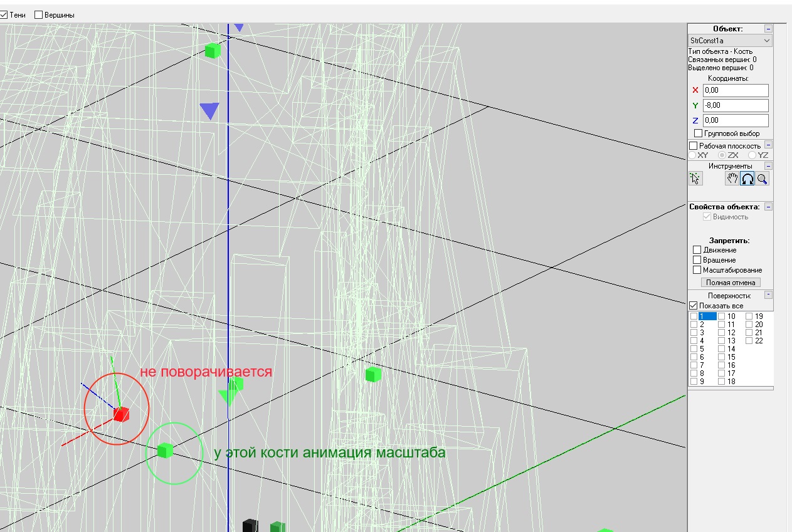Select the large blue triangle marker
This screenshot has height=532, width=792.
209,111
